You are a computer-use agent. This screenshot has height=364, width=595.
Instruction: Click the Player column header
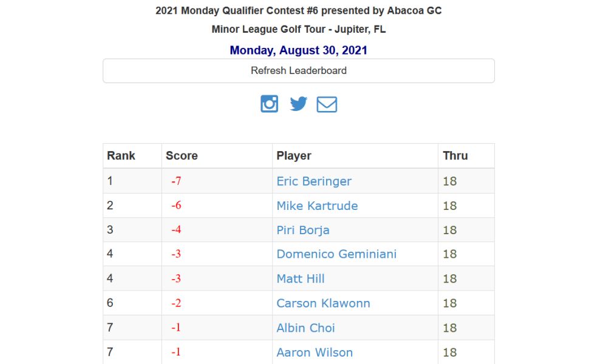click(294, 155)
